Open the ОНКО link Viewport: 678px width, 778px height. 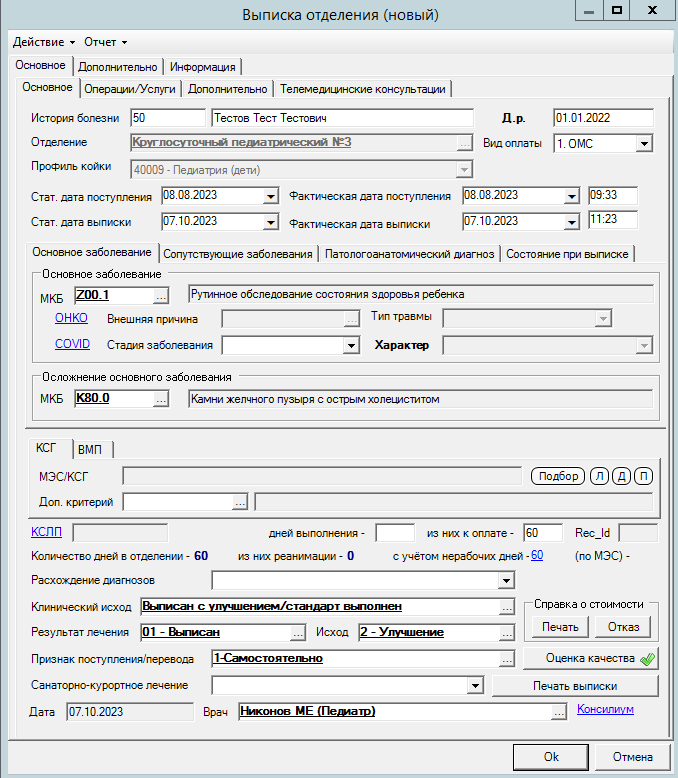71,318
